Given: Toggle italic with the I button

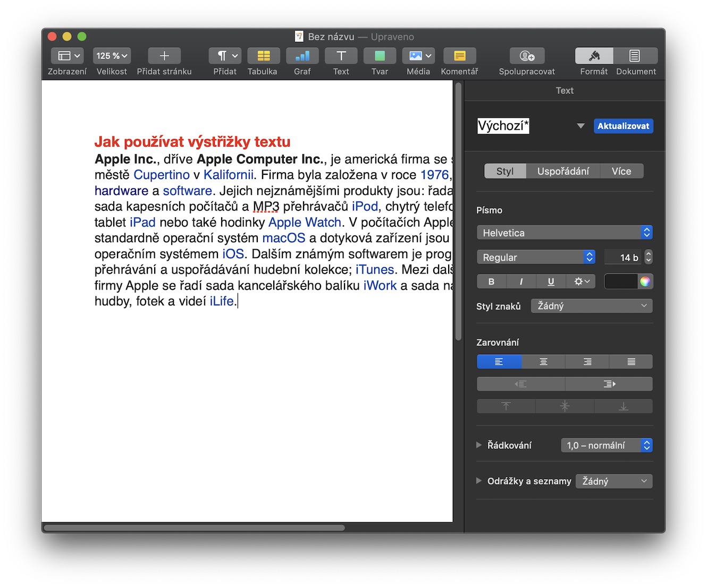Looking at the screenshot, I should [521, 282].
